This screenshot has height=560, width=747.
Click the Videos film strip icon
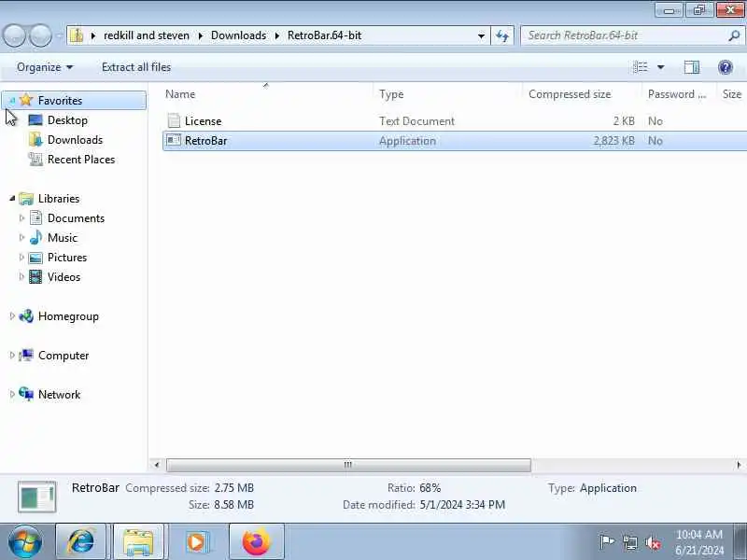[35, 276]
